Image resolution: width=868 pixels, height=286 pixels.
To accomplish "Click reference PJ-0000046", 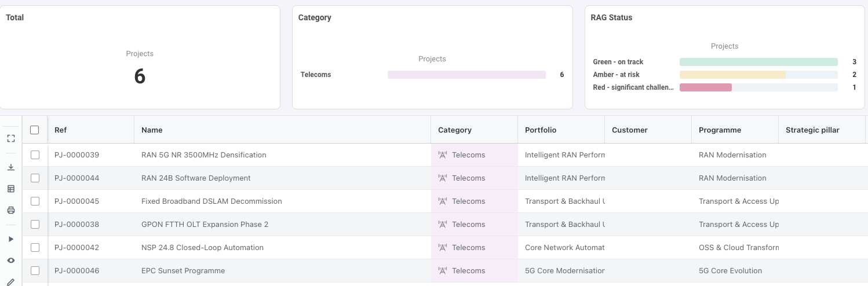I will coord(77,271).
